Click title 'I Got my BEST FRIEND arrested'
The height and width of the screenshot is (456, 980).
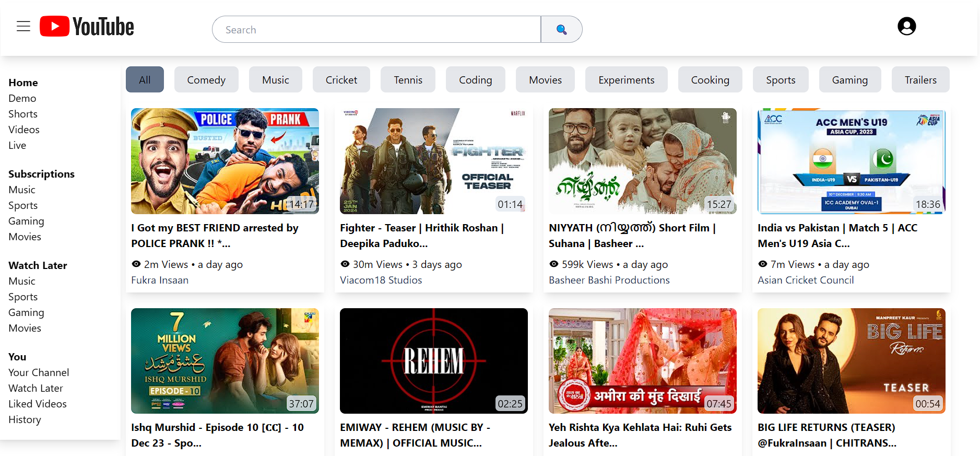(215, 236)
